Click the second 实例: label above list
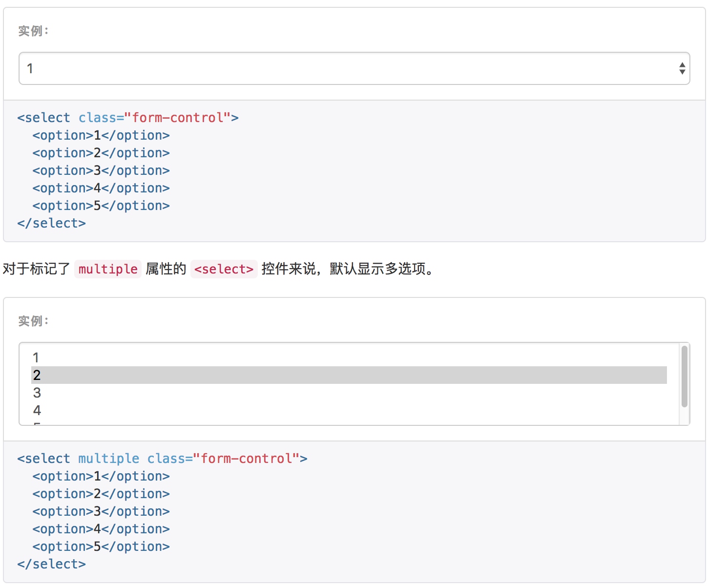707x588 pixels. point(33,321)
